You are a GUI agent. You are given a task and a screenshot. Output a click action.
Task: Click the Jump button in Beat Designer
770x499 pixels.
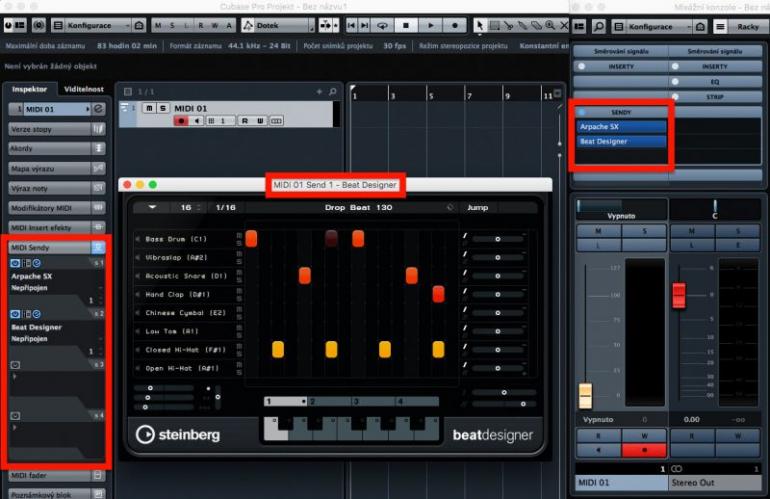tap(478, 207)
